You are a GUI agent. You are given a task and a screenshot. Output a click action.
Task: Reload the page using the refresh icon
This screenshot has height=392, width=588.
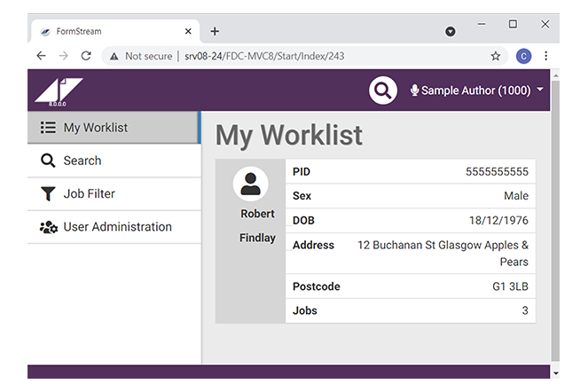[86, 56]
